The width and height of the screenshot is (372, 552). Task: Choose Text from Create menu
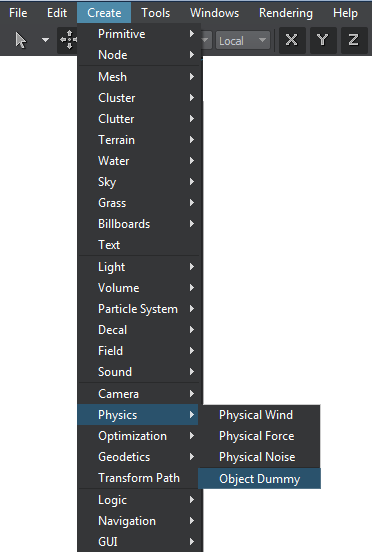click(x=139, y=245)
